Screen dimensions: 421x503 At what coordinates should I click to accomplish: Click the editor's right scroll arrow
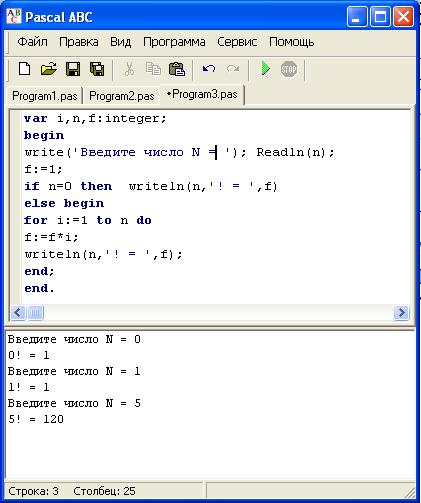401,313
